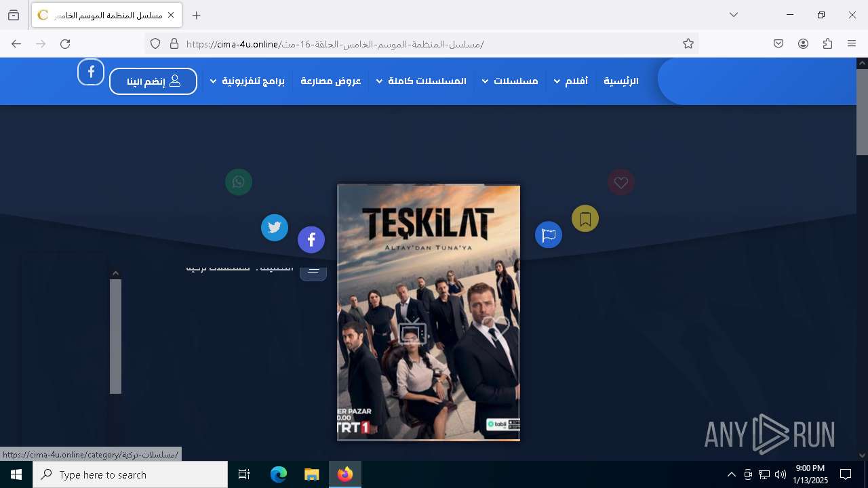
Task: Share via the purple Facebook round icon
Action: point(311,239)
